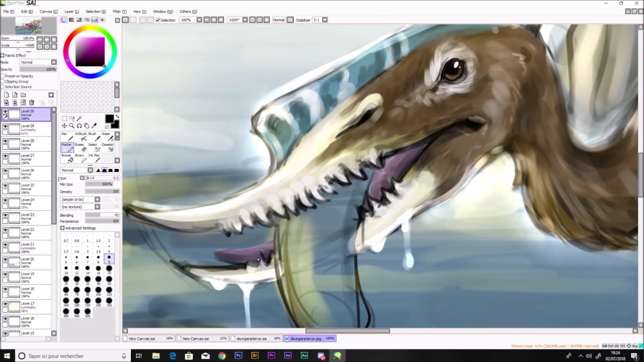The width and height of the screenshot is (644, 362).
Task: Click the undo button in toolbar
Action: (125, 20)
